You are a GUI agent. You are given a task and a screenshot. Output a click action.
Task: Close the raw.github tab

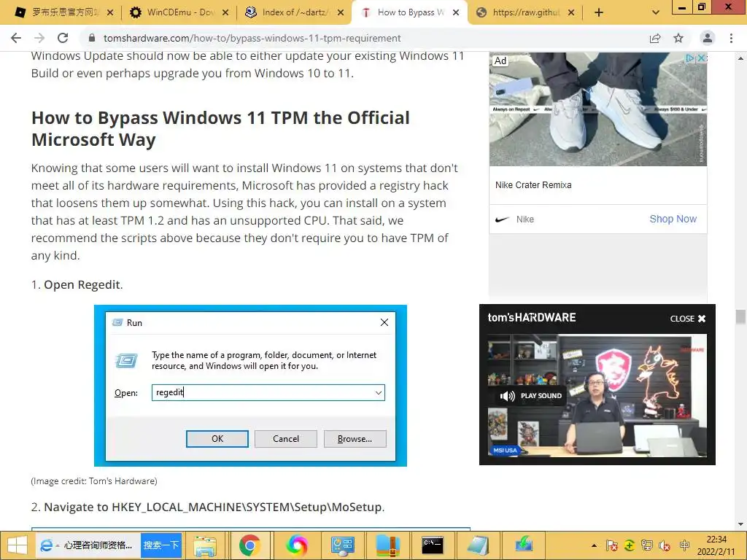(x=571, y=12)
